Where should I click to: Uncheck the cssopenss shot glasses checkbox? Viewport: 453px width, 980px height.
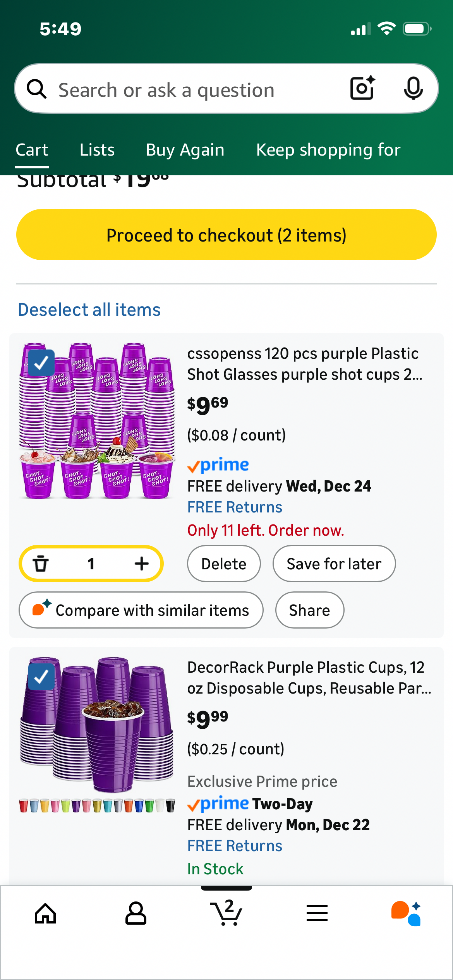click(x=41, y=363)
